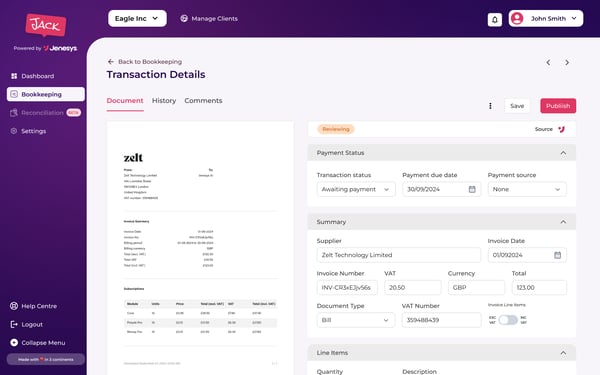The width and height of the screenshot is (600, 375).
Task: Click the Supplier input field
Action: click(x=399, y=255)
